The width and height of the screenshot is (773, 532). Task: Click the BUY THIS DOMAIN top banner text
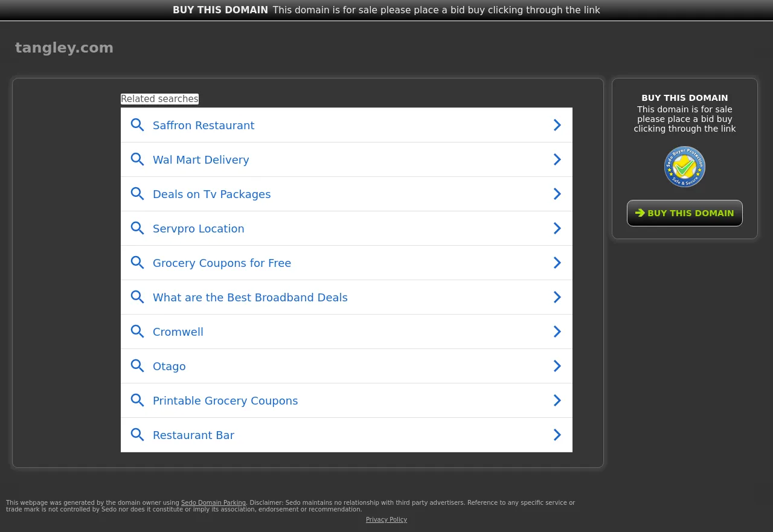(x=220, y=10)
